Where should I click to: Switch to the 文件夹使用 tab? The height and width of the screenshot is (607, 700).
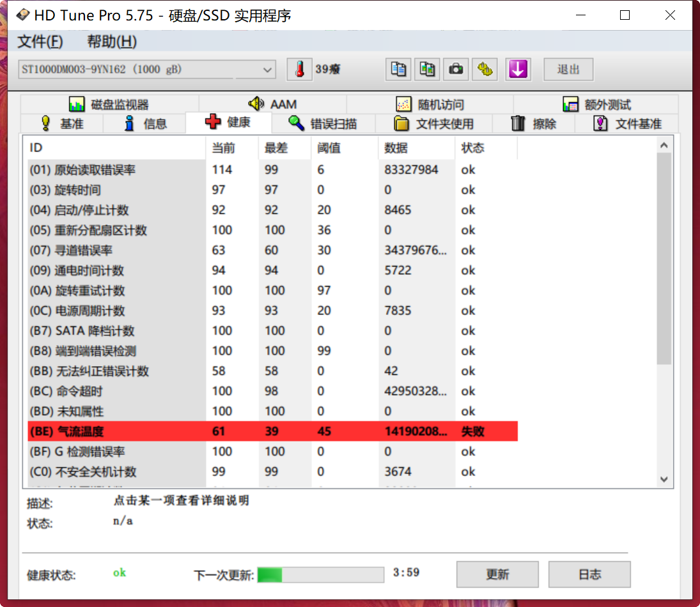click(433, 123)
